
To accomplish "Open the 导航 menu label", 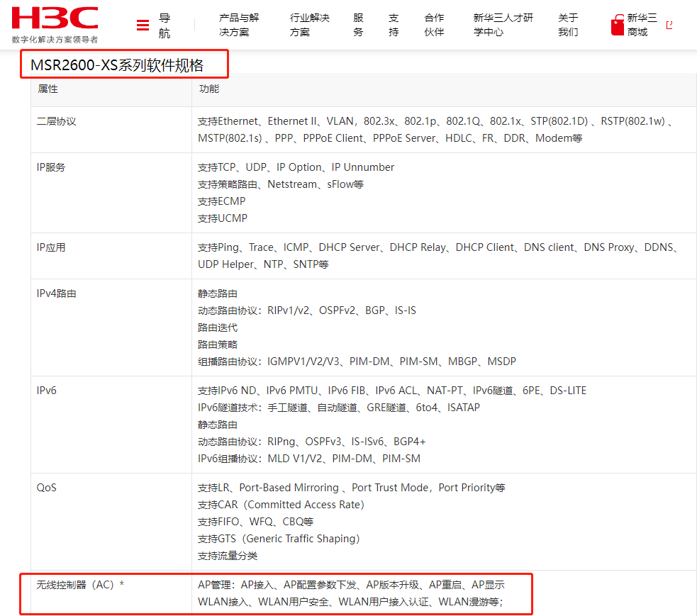I will click(165, 26).
